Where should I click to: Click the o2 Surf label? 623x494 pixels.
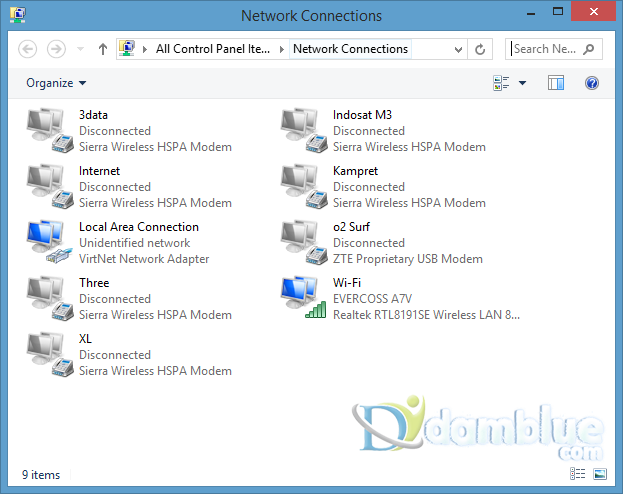[x=351, y=227]
